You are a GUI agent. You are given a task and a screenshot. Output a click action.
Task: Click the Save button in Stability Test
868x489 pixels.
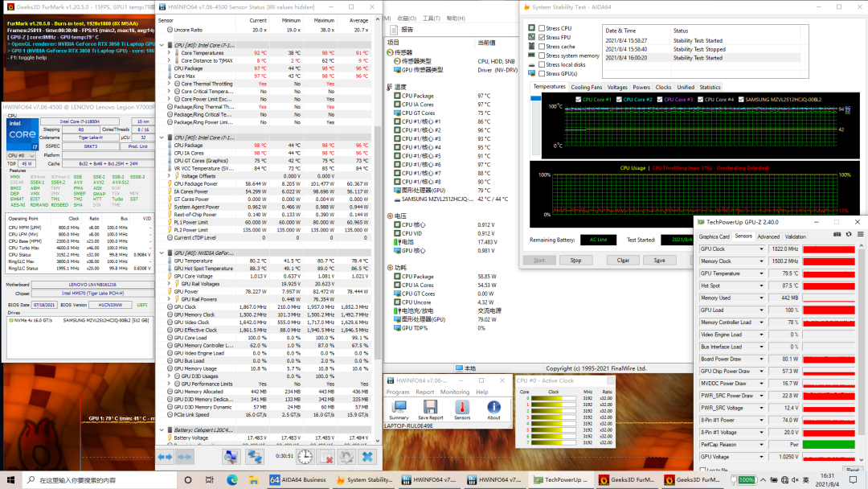click(659, 260)
